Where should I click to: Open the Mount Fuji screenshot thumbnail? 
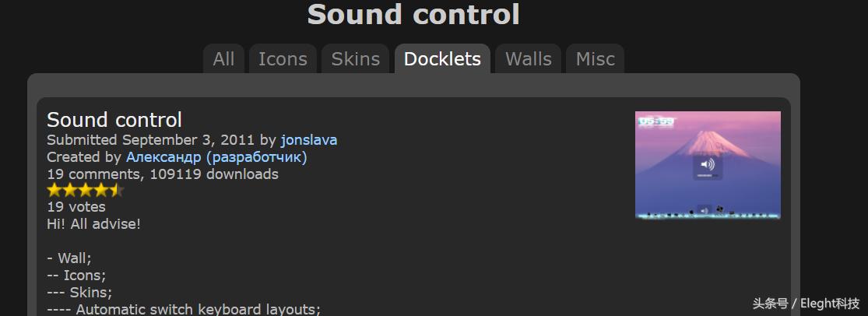(708, 165)
